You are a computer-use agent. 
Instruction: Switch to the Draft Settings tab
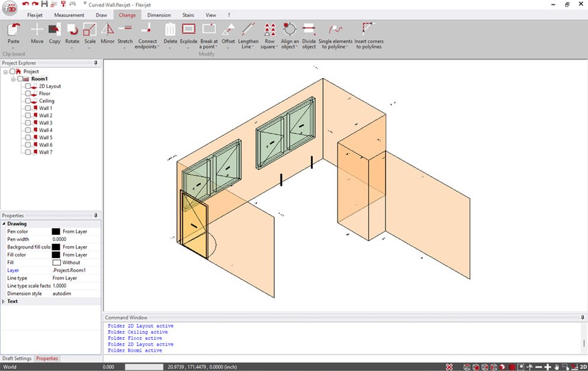tap(17, 358)
